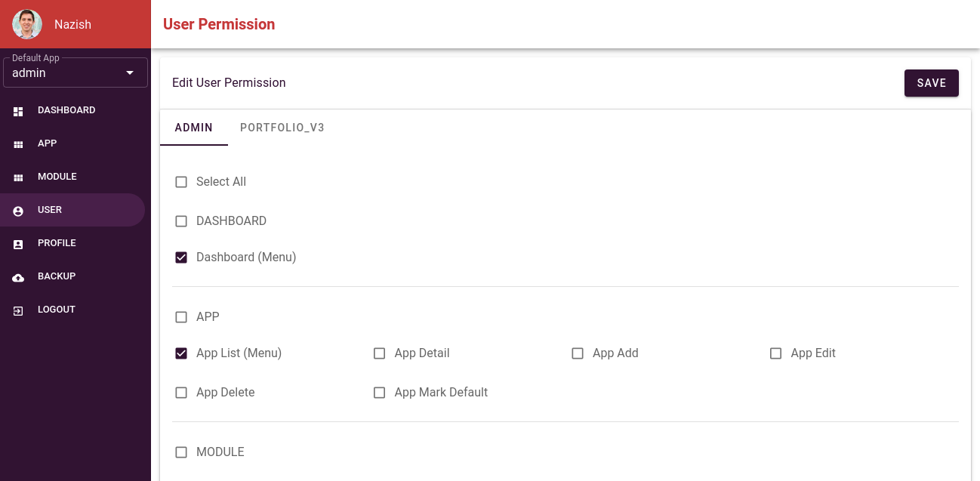Screen dimensions: 980x481
Task: Check the App Detail permission
Action: pyautogui.click(x=379, y=353)
